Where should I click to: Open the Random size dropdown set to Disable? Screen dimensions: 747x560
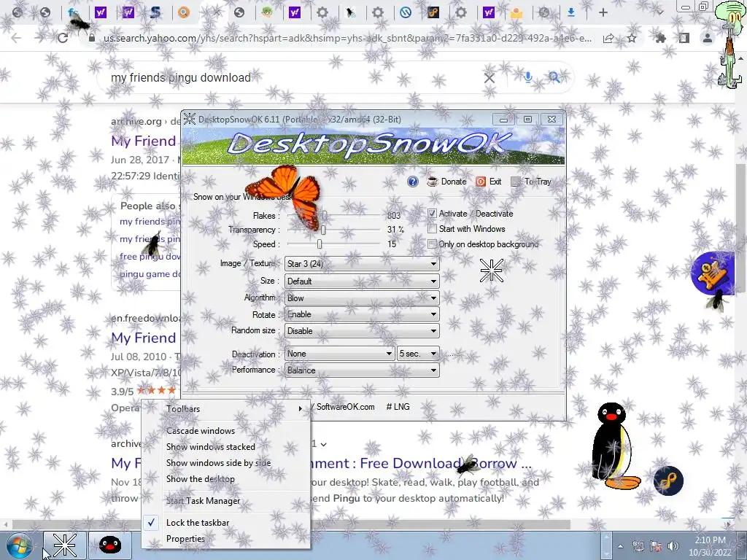[362, 330]
